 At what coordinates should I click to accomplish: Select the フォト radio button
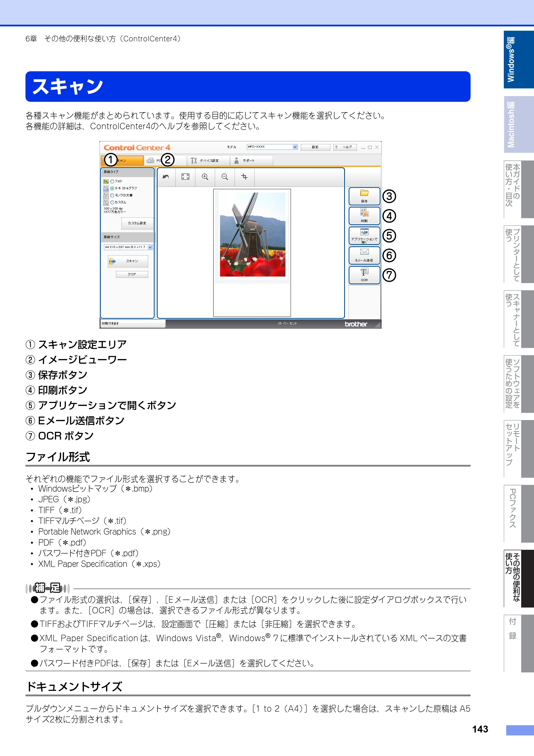(112, 181)
